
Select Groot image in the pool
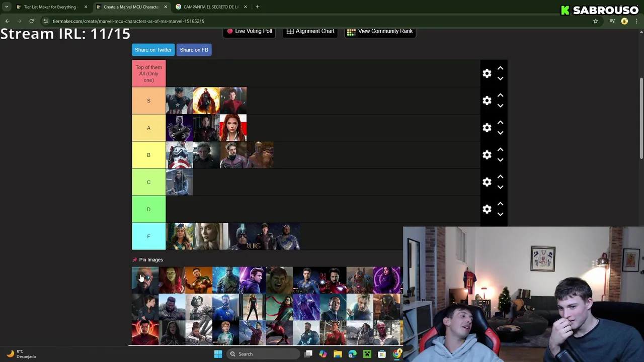coord(226,280)
